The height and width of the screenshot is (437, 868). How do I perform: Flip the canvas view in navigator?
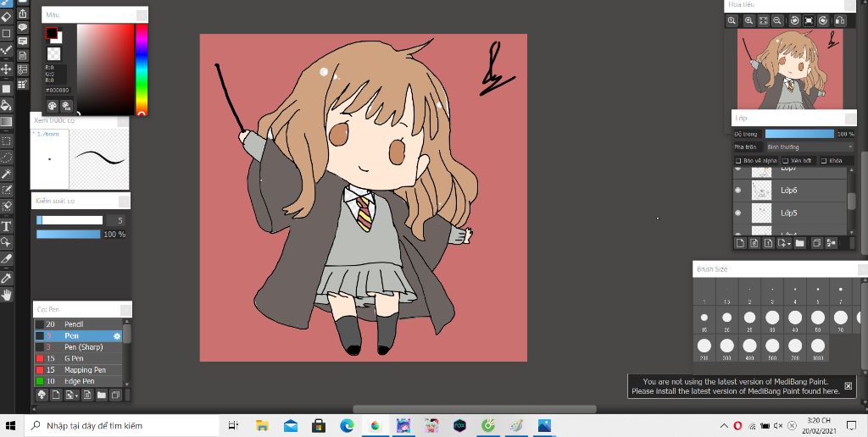(840, 20)
